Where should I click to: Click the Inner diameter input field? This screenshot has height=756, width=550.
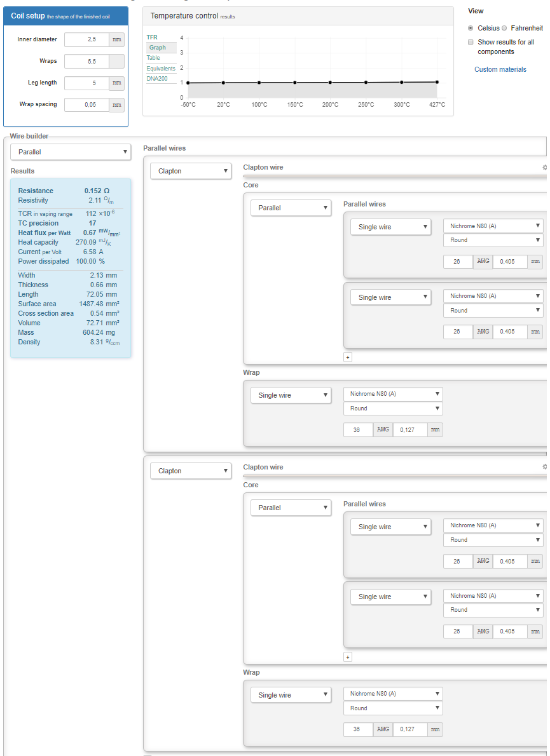click(86, 39)
